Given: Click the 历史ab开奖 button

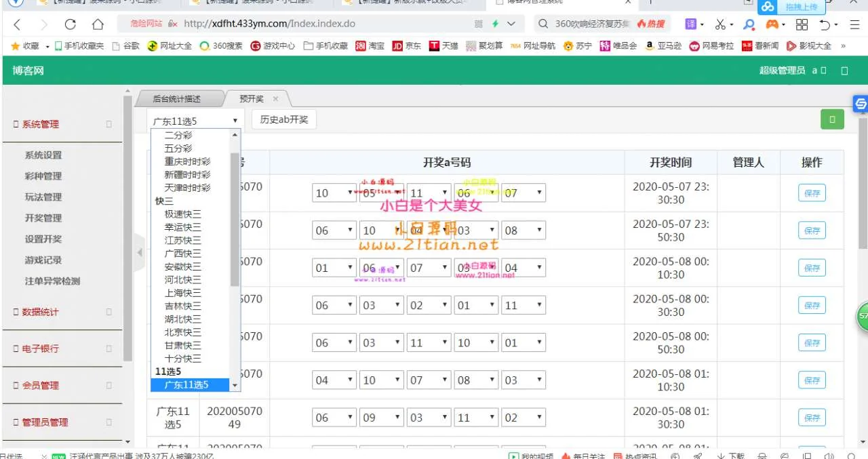Looking at the screenshot, I should point(284,119).
